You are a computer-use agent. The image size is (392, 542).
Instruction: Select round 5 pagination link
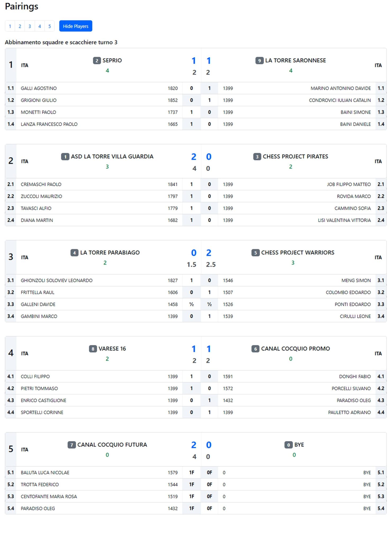coord(49,26)
